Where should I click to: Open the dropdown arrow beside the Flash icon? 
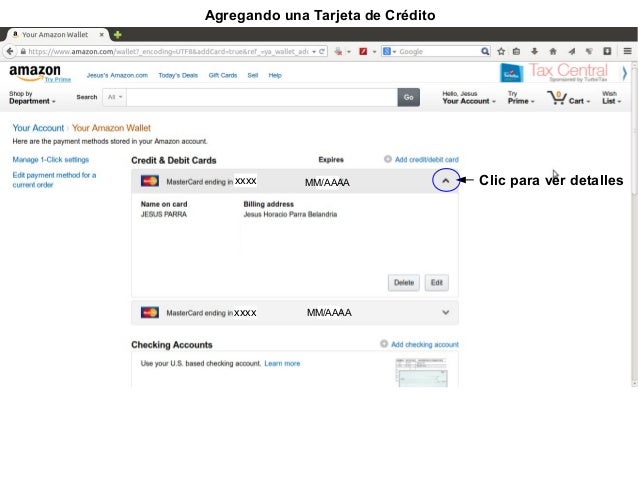(x=374, y=52)
